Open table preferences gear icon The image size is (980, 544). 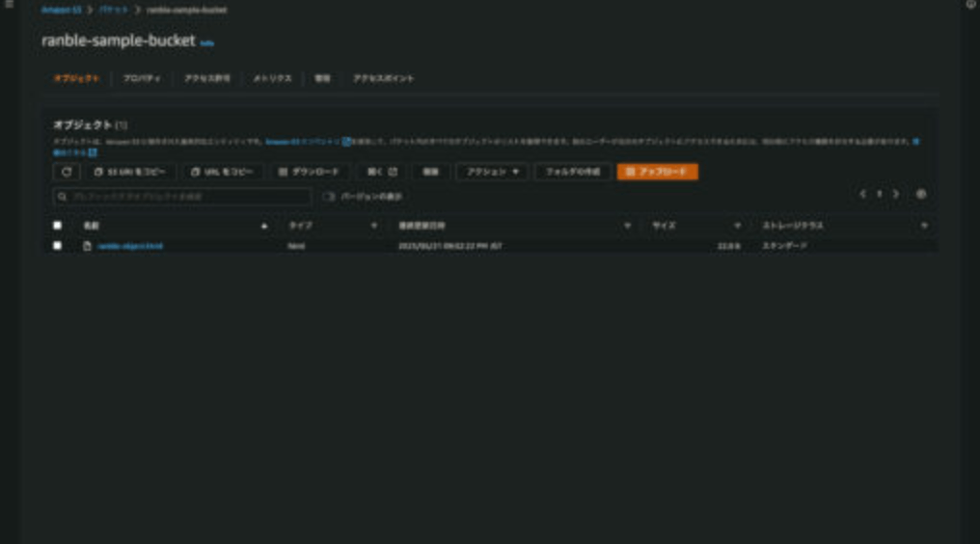(x=920, y=194)
